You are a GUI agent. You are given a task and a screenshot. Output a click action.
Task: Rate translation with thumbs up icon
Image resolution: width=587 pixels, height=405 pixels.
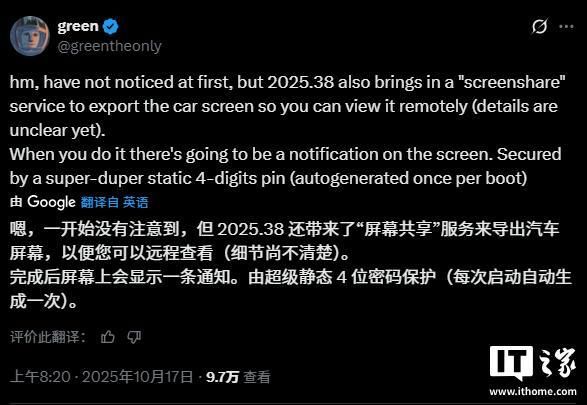pyautogui.click(x=108, y=337)
